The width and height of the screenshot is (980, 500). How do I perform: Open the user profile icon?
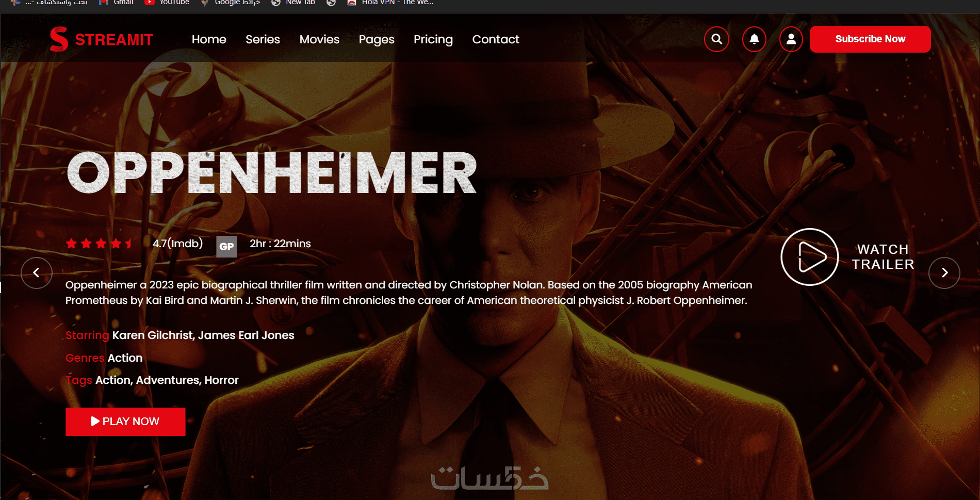[x=791, y=39]
